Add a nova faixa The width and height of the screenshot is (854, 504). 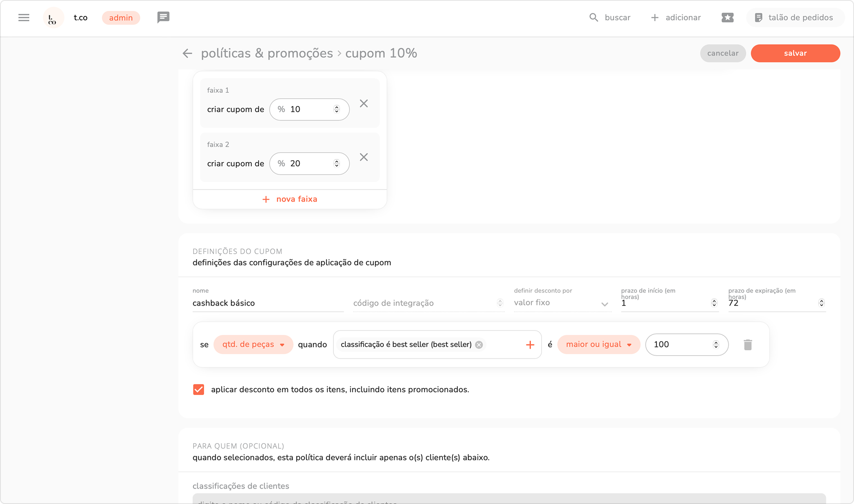tap(290, 199)
